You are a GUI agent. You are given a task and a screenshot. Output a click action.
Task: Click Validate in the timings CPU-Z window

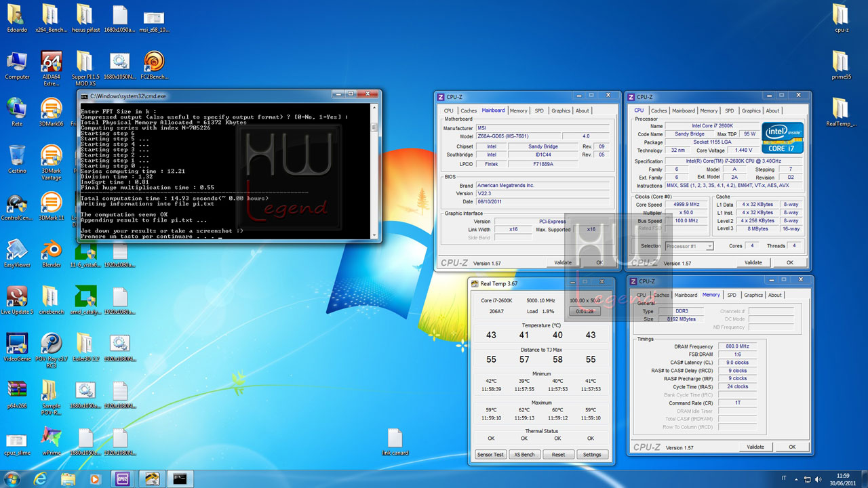coord(755,447)
